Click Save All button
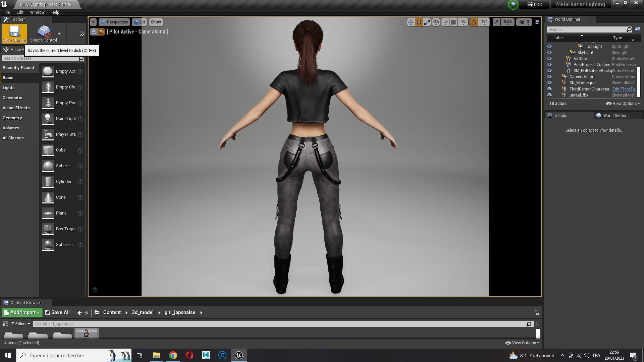 pos(57,312)
